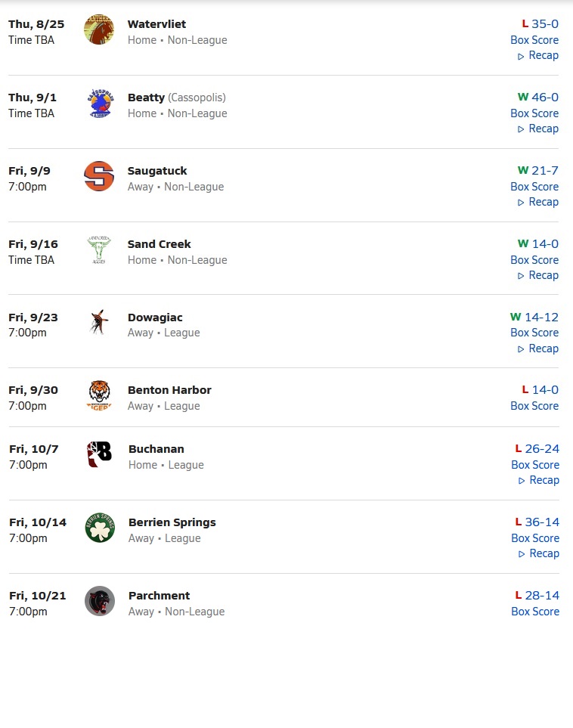Screen dimensions: 573x728
Task: Play the Recap for Beatty game
Action: click(538, 129)
